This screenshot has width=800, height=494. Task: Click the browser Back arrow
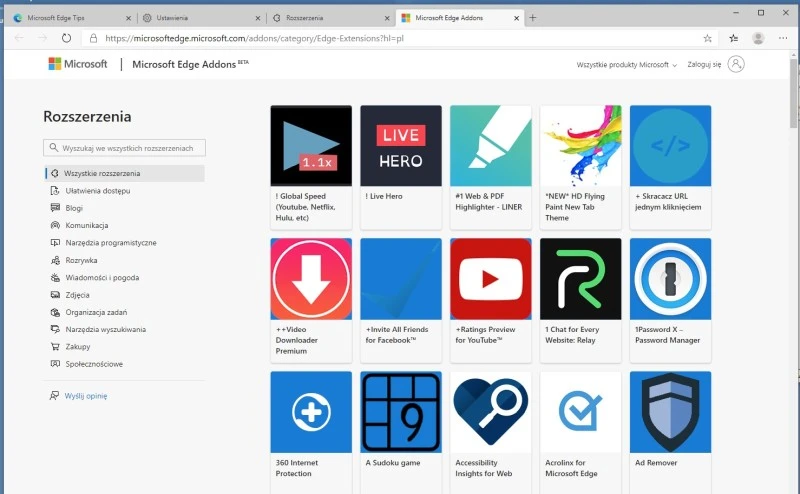pyautogui.click(x=19, y=38)
